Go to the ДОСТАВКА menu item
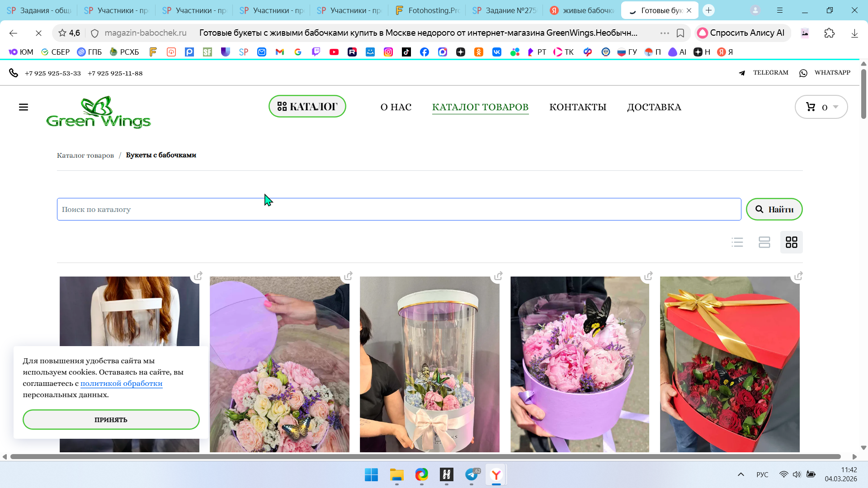The height and width of the screenshot is (488, 868). coord(654,107)
